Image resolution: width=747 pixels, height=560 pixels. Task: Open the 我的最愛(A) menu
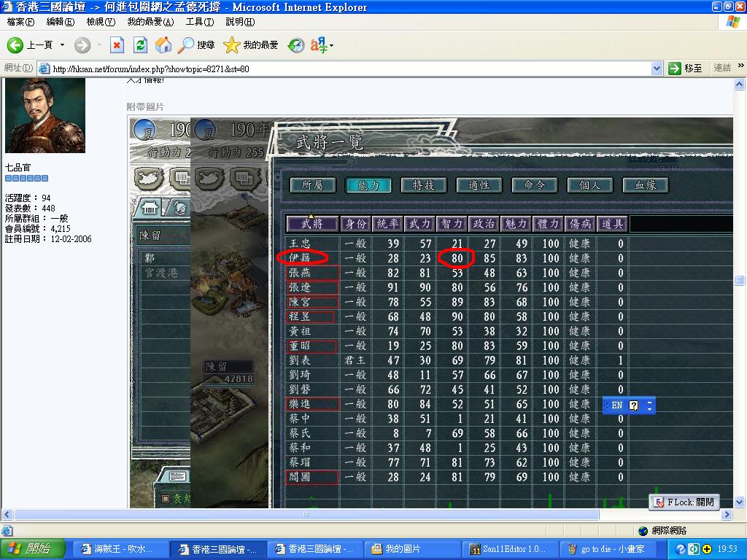click(150, 22)
